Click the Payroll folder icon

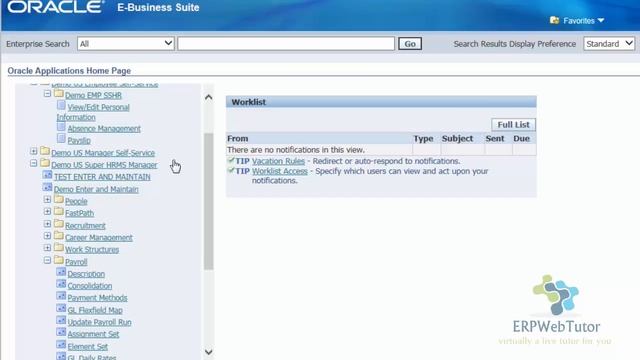click(x=59, y=260)
